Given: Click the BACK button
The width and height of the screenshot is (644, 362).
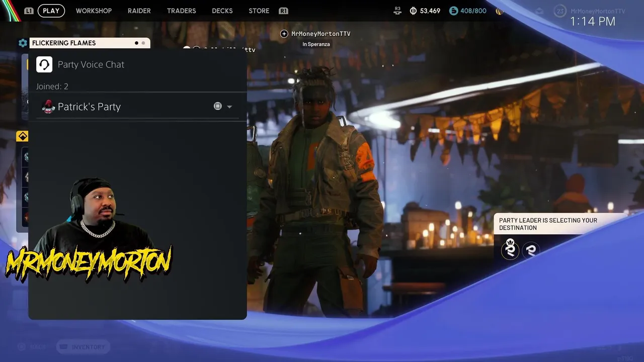Looking at the screenshot, I should point(32,347).
